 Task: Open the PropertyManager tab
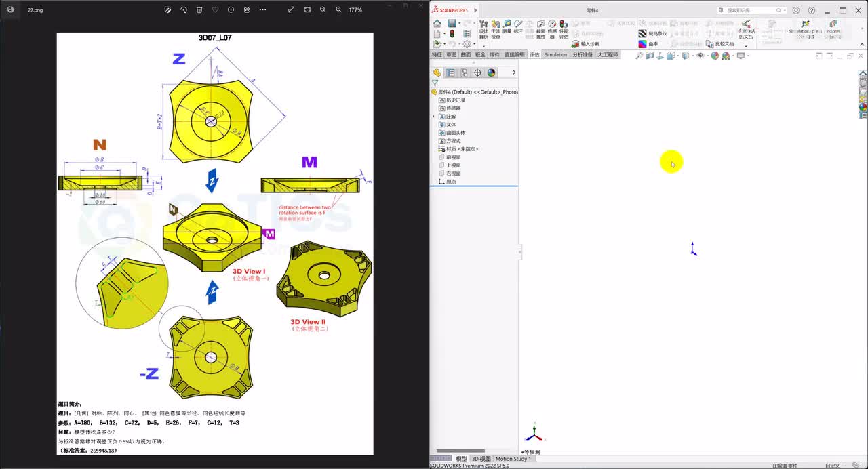coord(450,73)
